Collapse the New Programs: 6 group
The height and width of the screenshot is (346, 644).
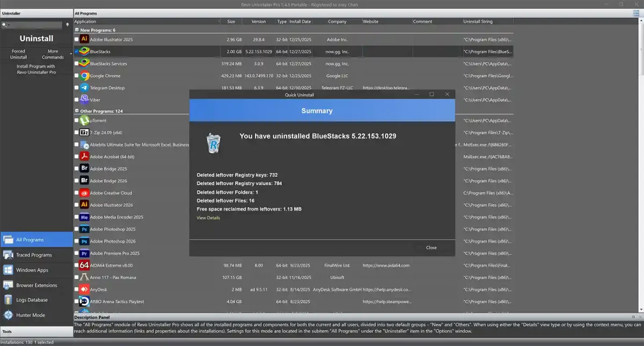[78, 30]
